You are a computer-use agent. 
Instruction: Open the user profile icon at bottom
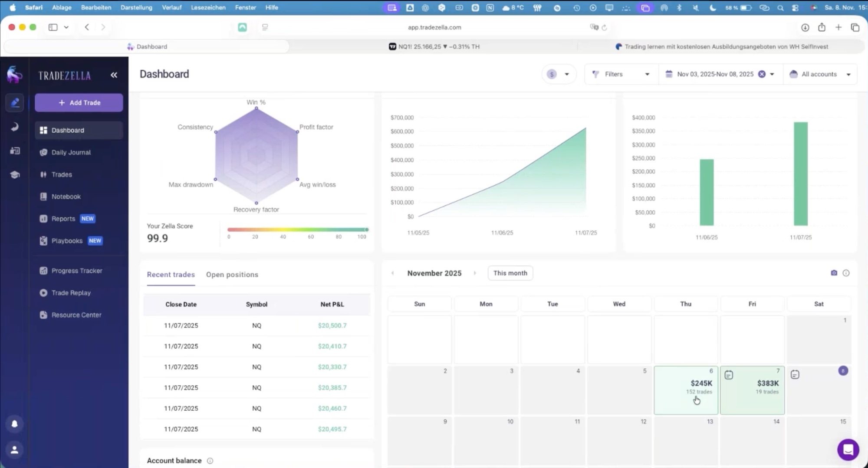pyautogui.click(x=14, y=450)
